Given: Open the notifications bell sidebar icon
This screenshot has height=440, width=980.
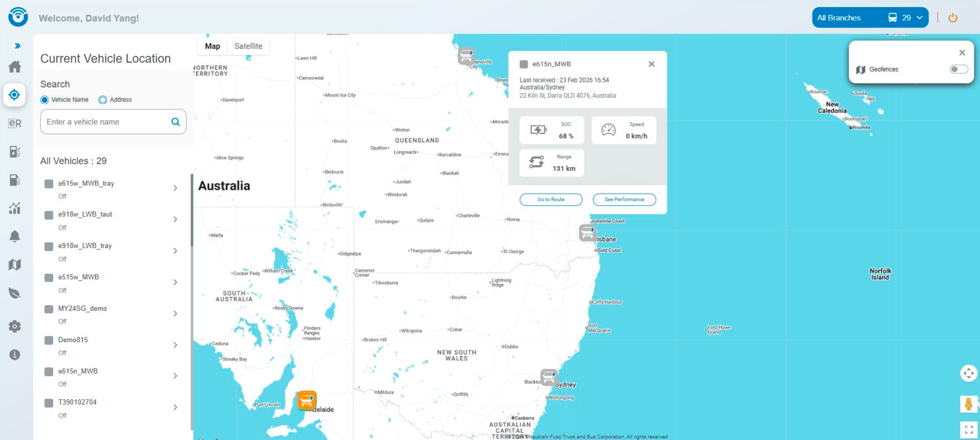Looking at the screenshot, I should (14, 236).
